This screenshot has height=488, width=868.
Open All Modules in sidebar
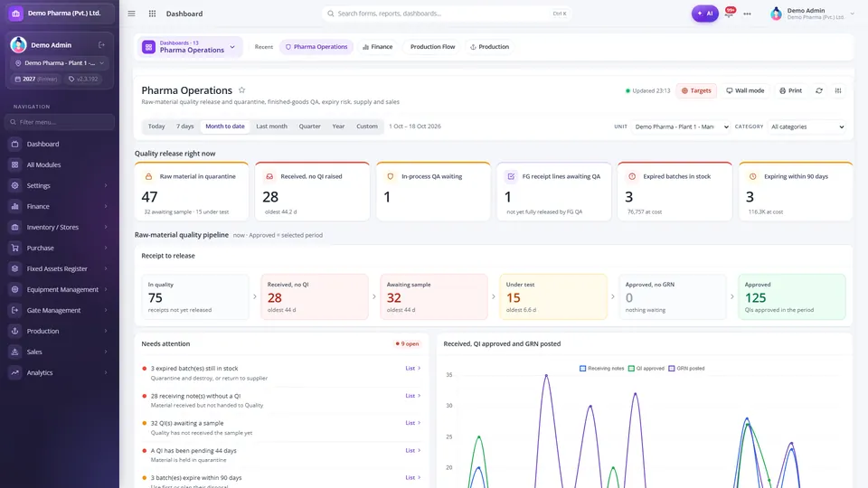[x=60, y=164]
